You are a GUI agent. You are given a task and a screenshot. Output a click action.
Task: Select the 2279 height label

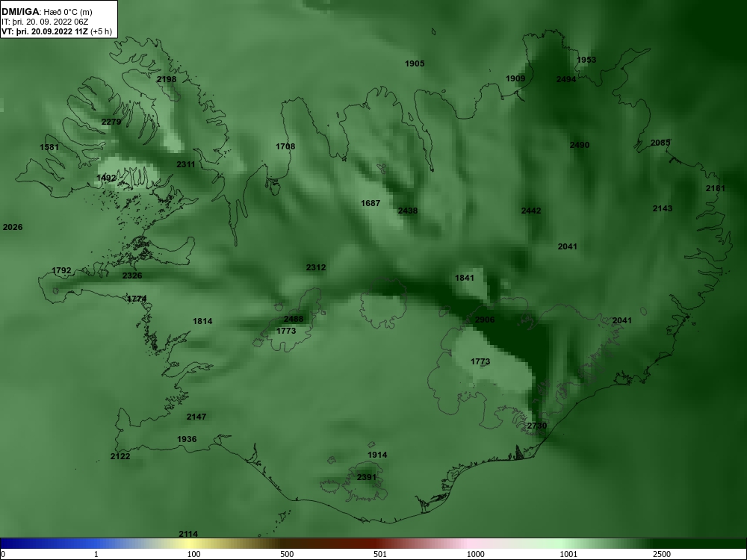111,122
